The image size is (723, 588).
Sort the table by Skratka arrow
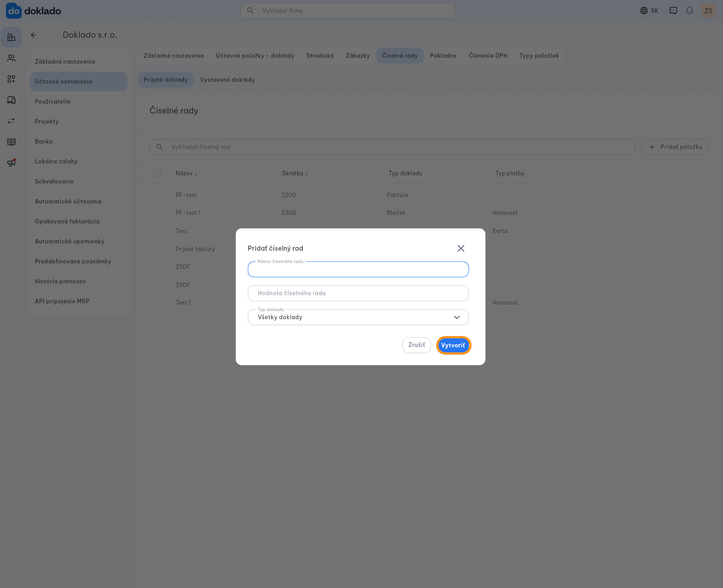pyautogui.click(x=307, y=174)
